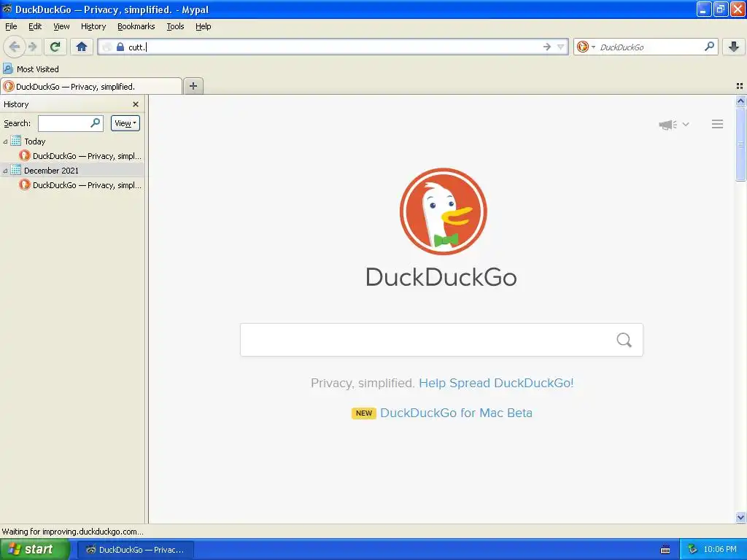Go forward with the Forward arrow button

[32, 47]
